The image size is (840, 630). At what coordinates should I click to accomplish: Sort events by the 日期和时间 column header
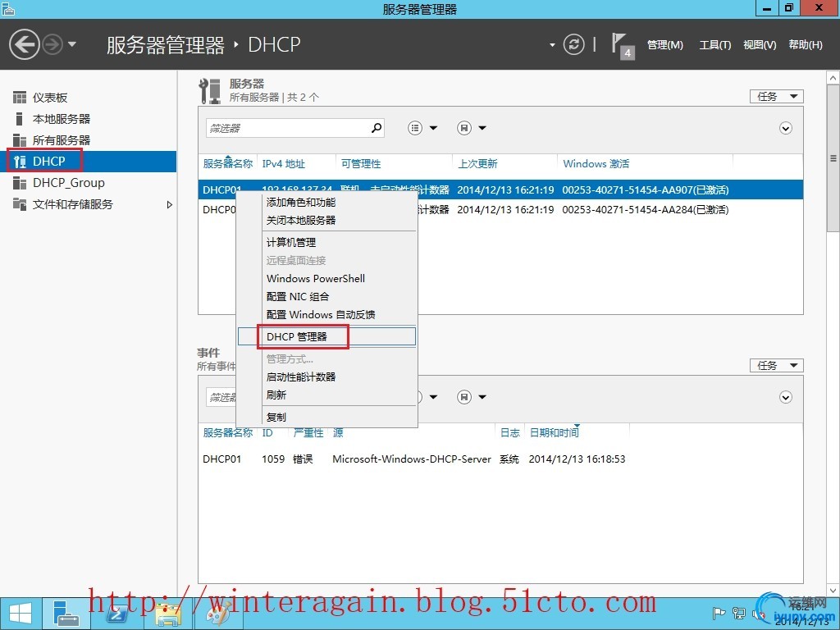click(555, 433)
